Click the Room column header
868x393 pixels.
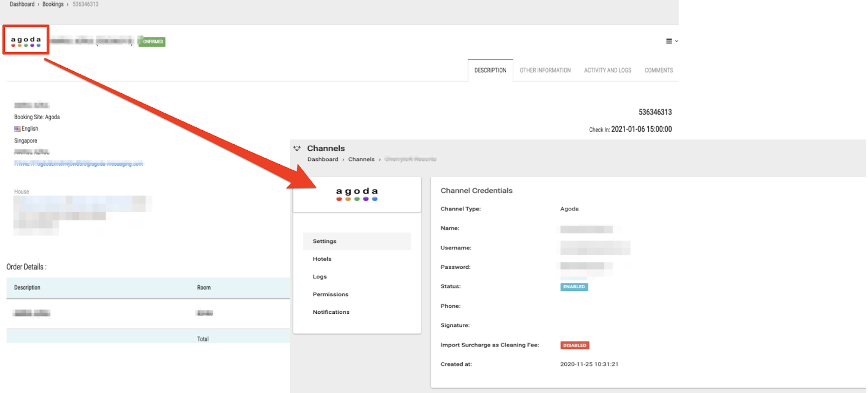point(204,288)
